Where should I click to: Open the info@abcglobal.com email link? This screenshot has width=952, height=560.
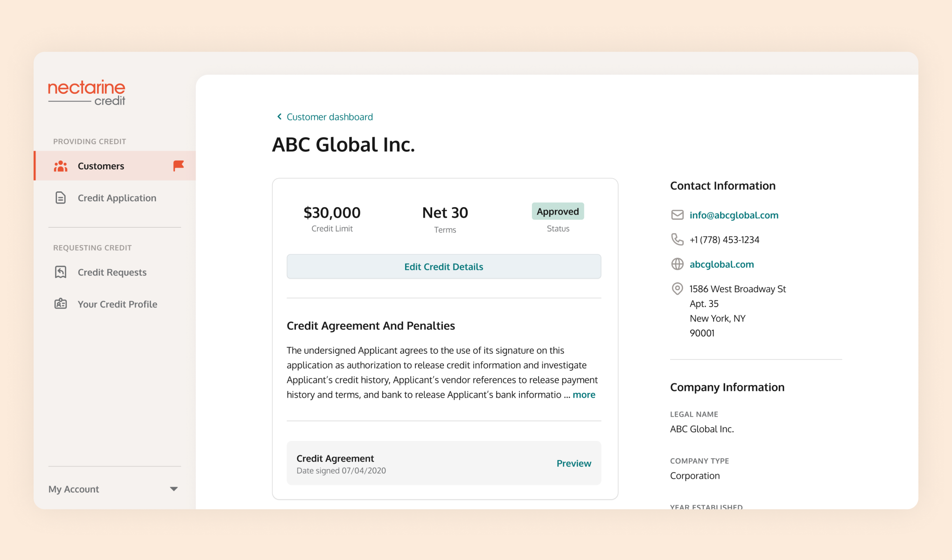pos(734,215)
